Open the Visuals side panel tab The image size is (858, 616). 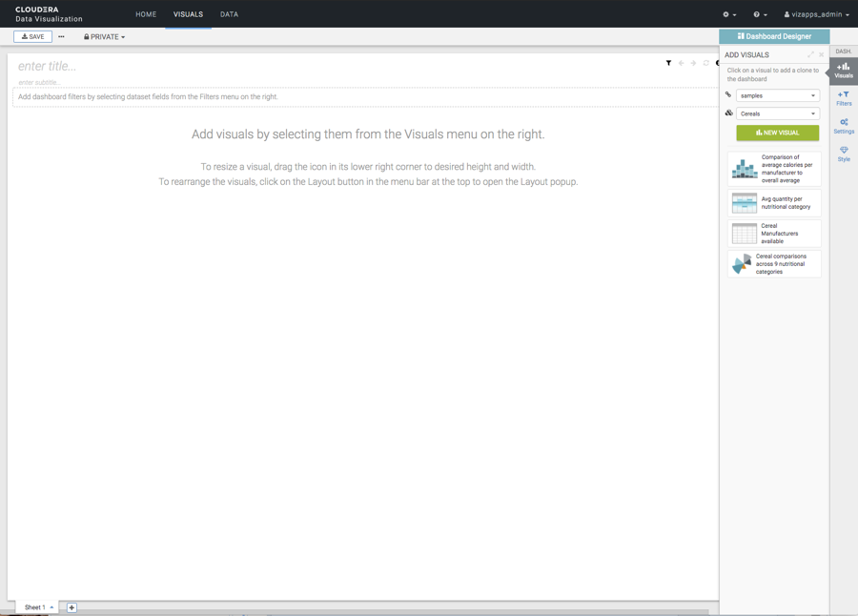[x=843, y=71]
